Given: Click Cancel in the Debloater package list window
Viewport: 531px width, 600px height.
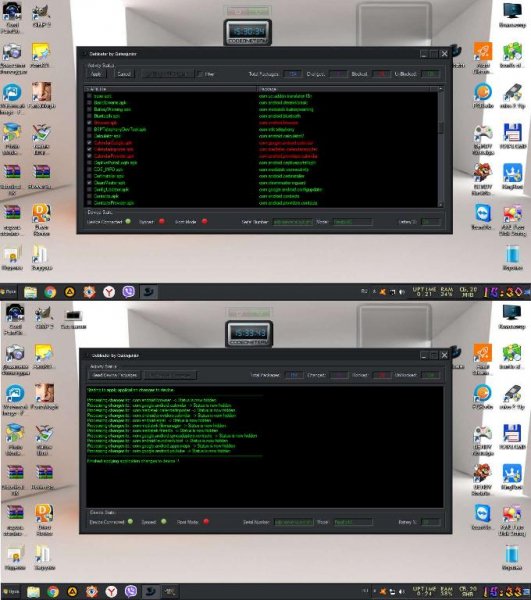Looking at the screenshot, I should point(124,74).
